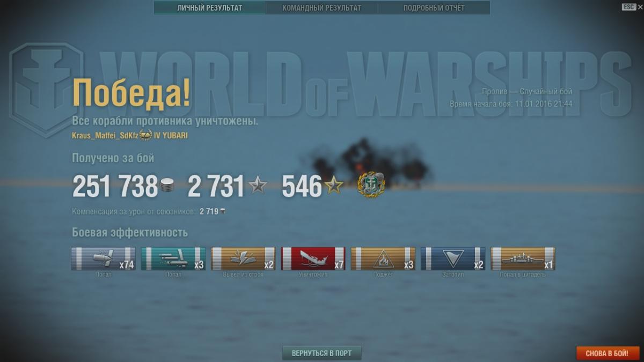644x362 pixels.
Task: Click the grey star experience icon
Action: (x=258, y=186)
